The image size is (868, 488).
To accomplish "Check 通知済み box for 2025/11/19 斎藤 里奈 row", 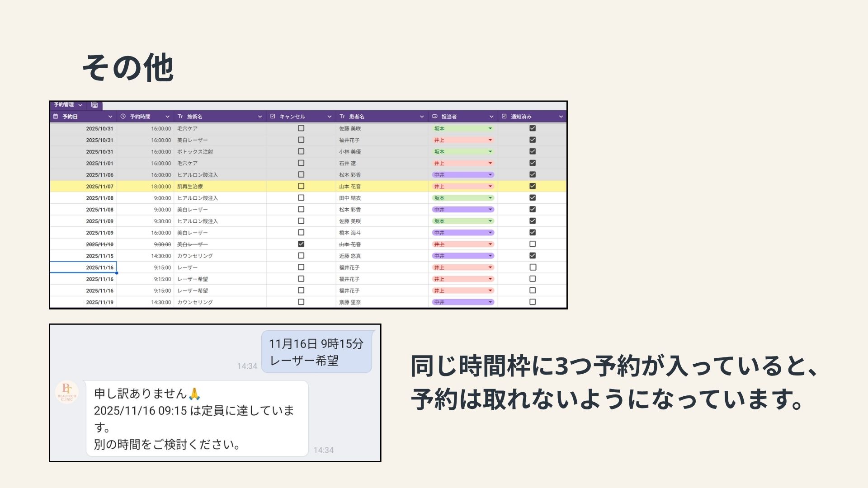I will 533,302.
